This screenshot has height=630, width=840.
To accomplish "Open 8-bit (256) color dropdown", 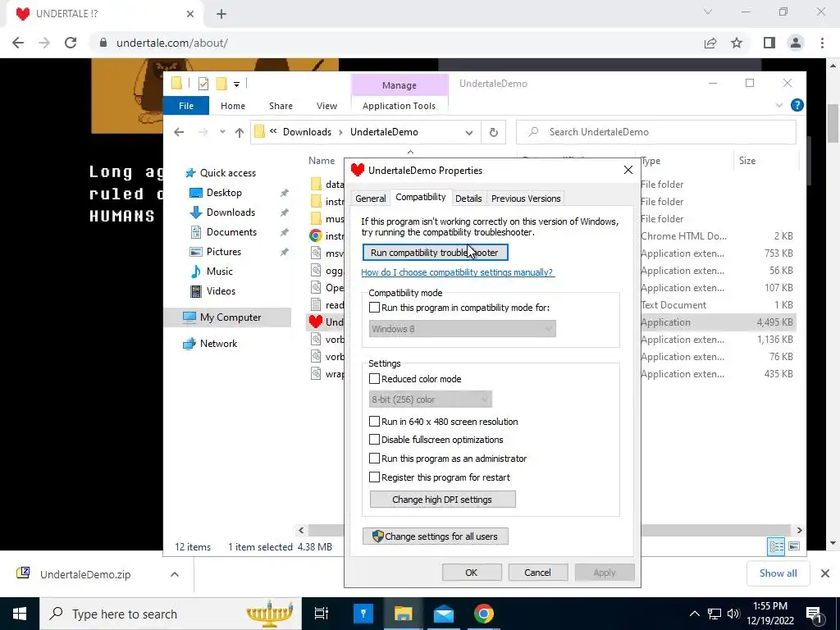I will click(x=430, y=399).
